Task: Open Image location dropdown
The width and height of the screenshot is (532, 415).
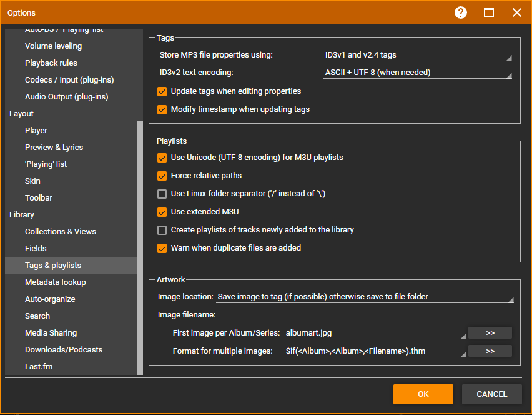Action: pyautogui.click(x=365, y=297)
